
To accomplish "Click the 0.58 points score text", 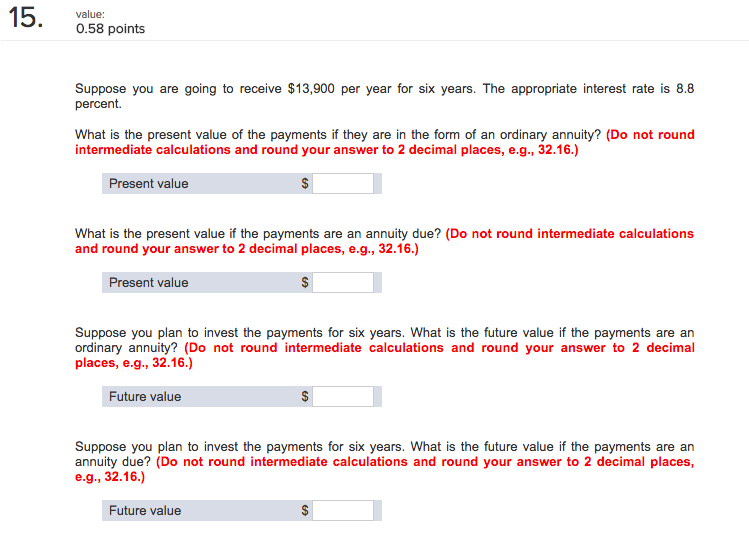I will 110,29.
